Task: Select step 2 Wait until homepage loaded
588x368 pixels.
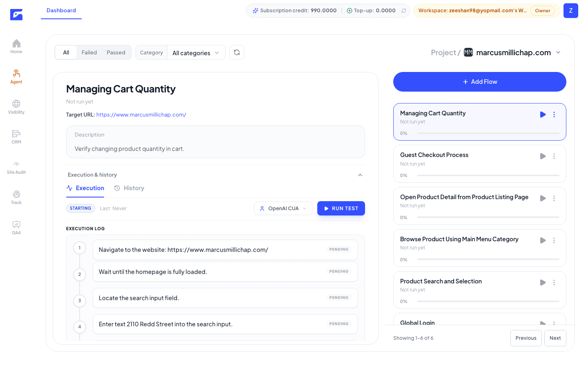Action: (x=225, y=272)
